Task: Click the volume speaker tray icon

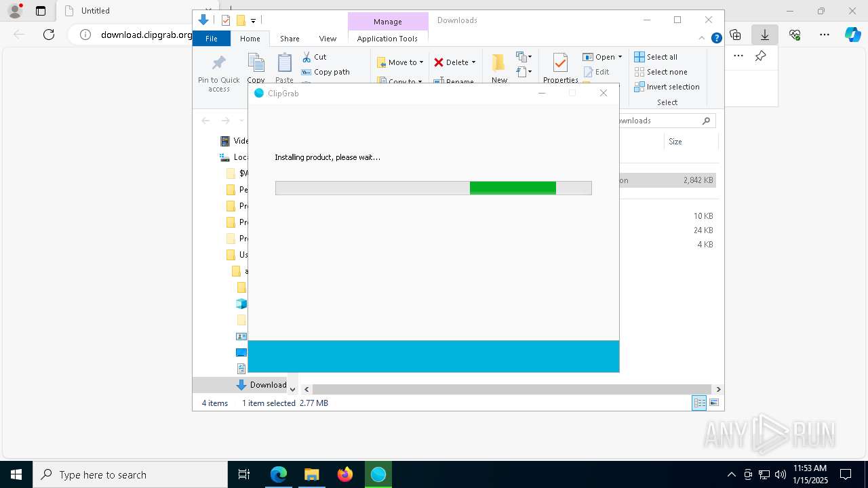Action: coord(780,474)
